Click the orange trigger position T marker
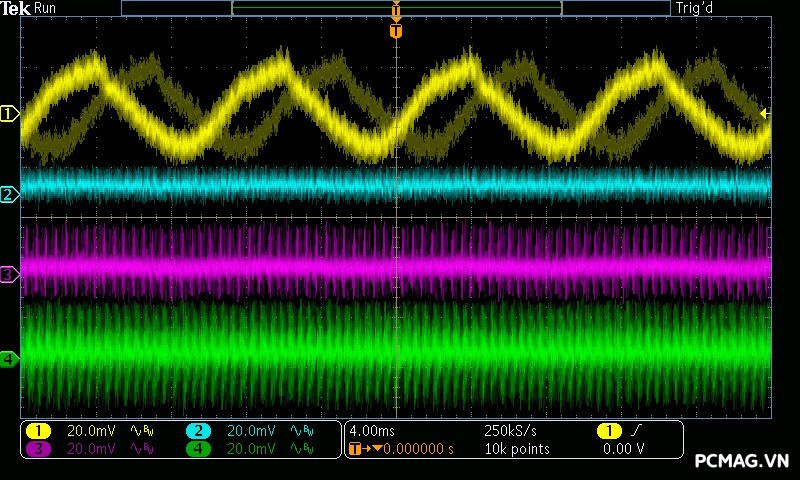 pos(396,31)
